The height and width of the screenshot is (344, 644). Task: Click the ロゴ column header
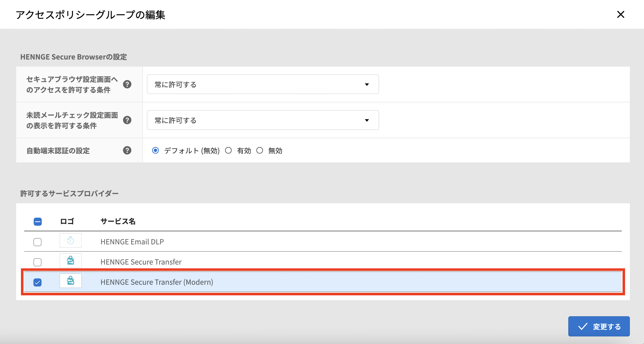click(67, 221)
